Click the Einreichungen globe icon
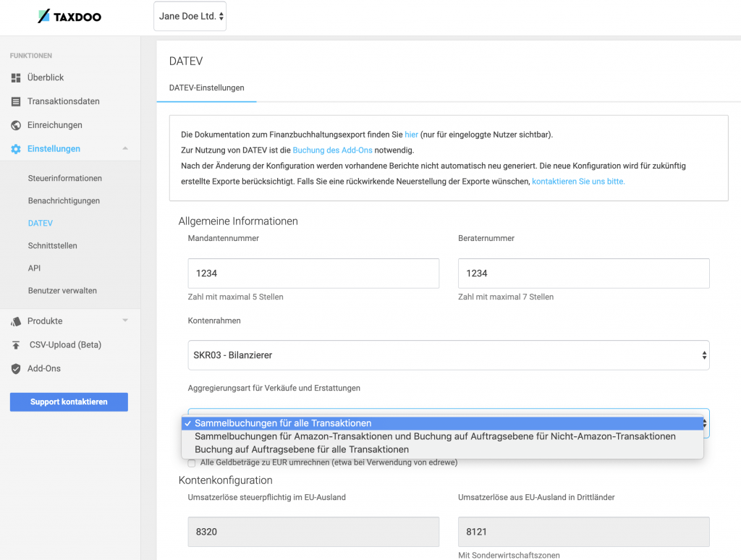 (x=16, y=125)
